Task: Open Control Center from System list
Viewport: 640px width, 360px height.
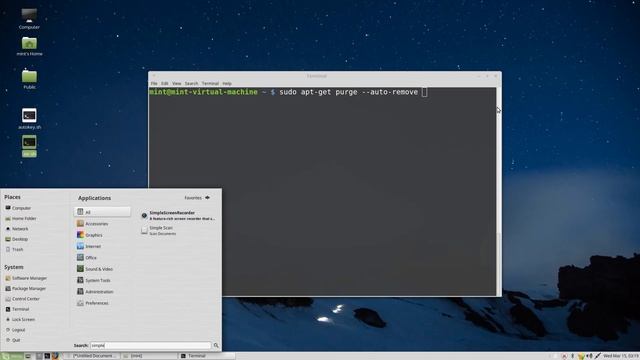Action: pos(22,299)
